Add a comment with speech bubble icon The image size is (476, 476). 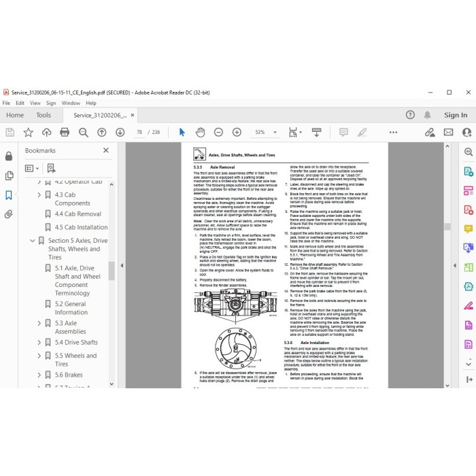(343, 133)
